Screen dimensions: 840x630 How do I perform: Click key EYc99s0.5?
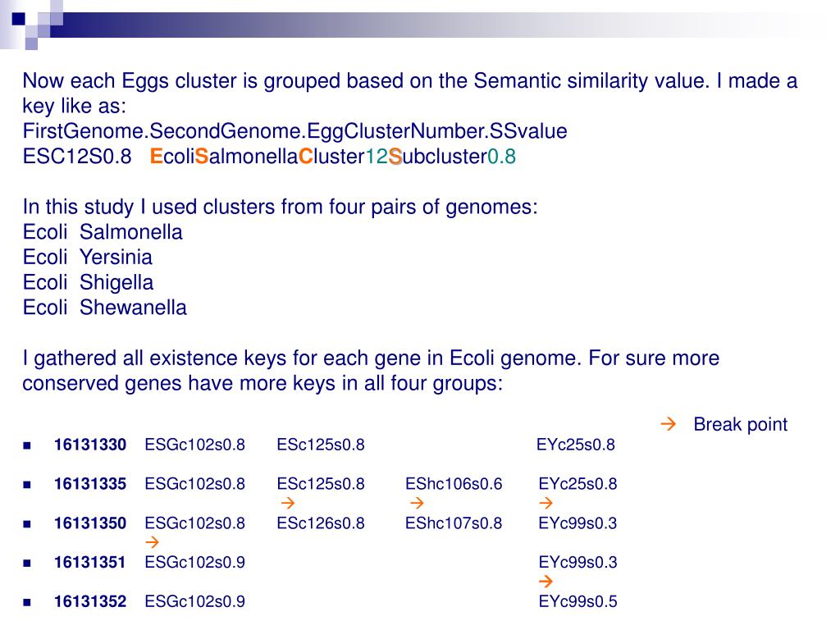click(578, 601)
